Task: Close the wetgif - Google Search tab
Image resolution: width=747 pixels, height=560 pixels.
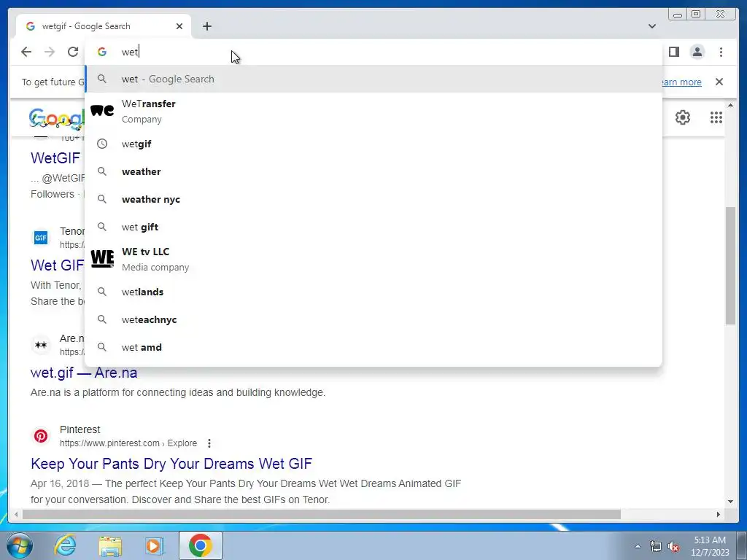Action: tap(179, 26)
